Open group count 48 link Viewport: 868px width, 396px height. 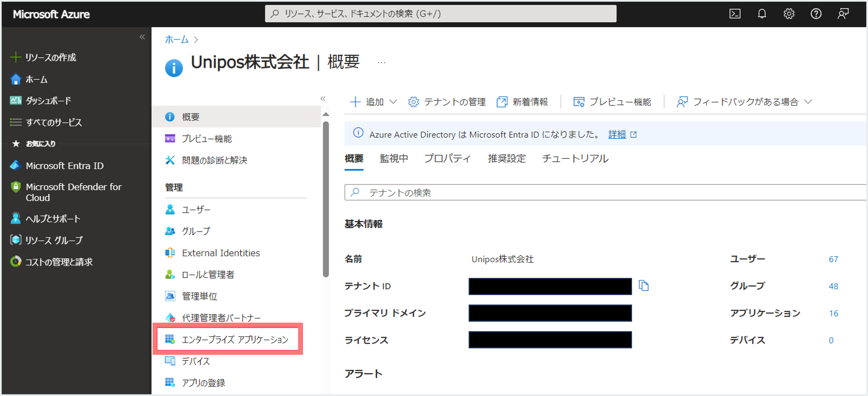tap(833, 286)
